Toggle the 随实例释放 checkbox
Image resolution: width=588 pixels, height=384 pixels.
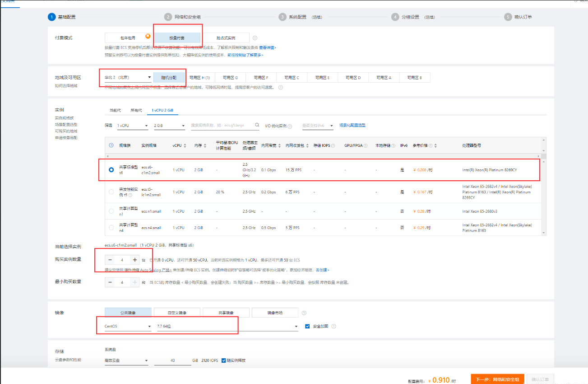[x=223, y=361]
